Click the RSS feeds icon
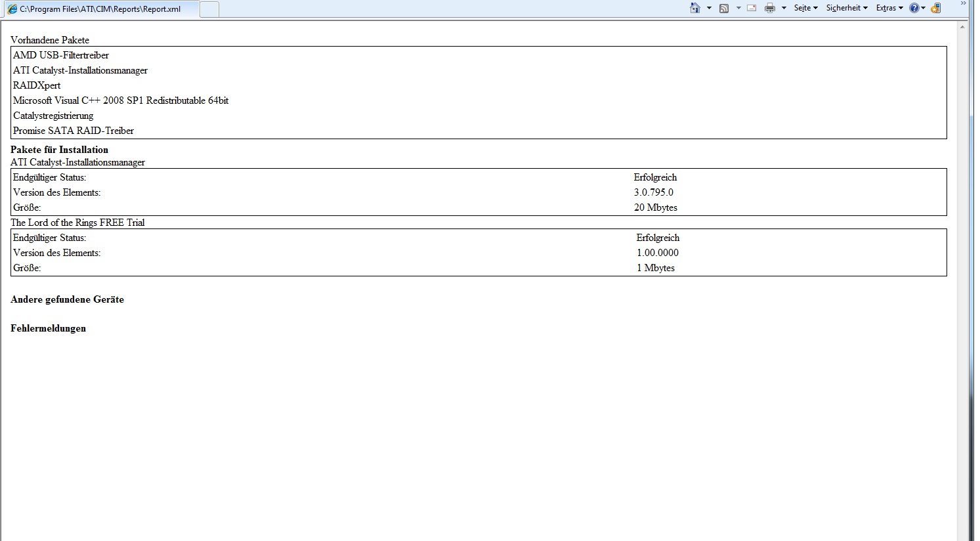The width and height of the screenshot is (980, 541). pyautogui.click(x=724, y=8)
